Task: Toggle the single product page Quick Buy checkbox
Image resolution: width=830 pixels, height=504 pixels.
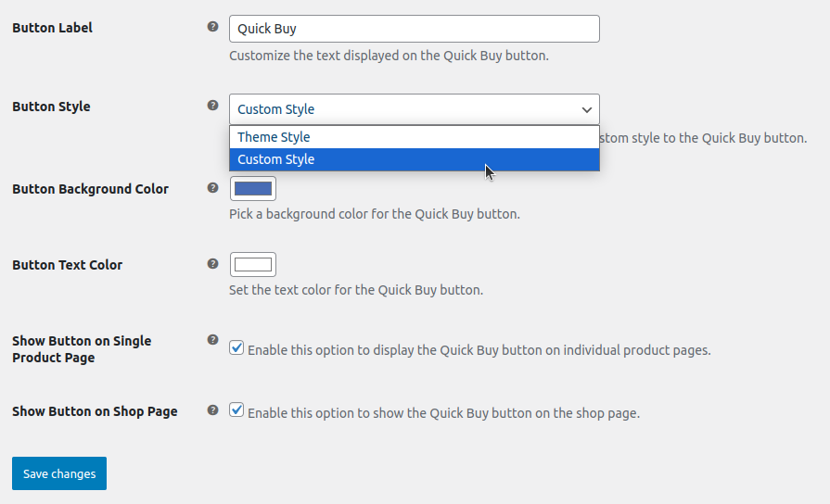Action: [x=237, y=348]
